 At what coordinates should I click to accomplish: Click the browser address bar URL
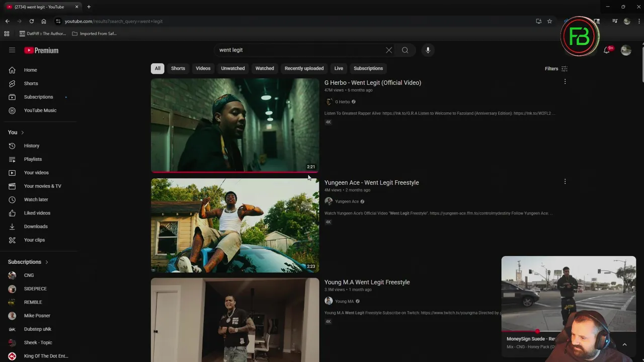[114, 21]
